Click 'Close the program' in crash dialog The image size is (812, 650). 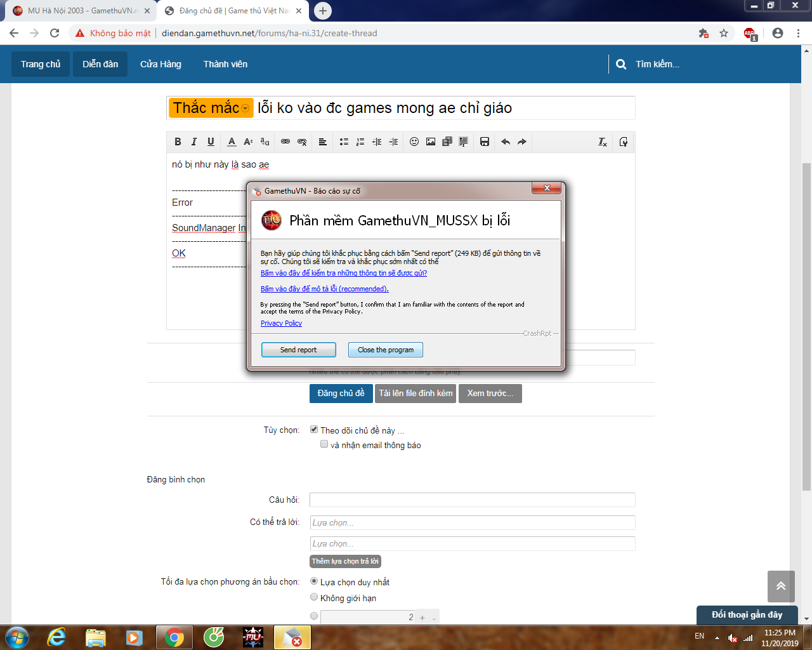click(x=385, y=350)
